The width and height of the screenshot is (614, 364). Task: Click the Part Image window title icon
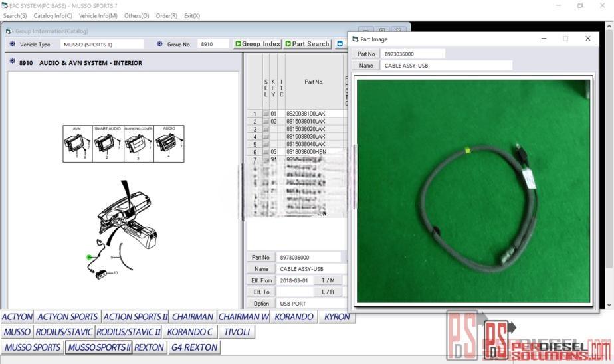pos(355,39)
